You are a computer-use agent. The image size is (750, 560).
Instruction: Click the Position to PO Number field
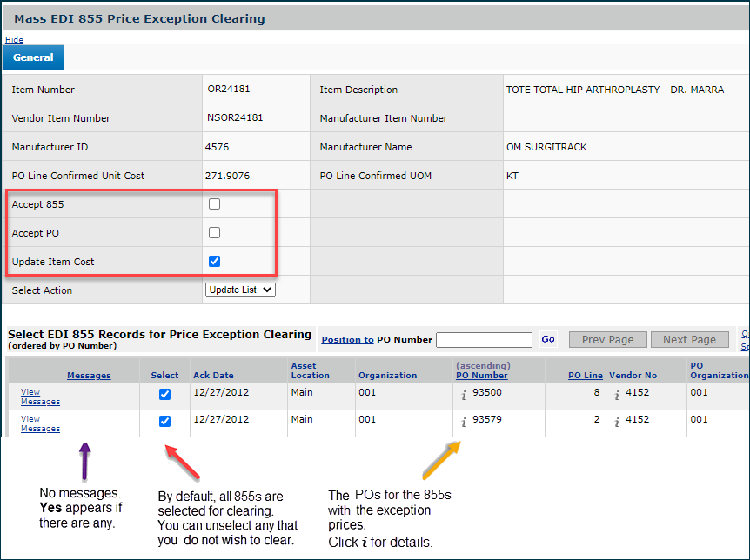pyautogui.click(x=484, y=340)
